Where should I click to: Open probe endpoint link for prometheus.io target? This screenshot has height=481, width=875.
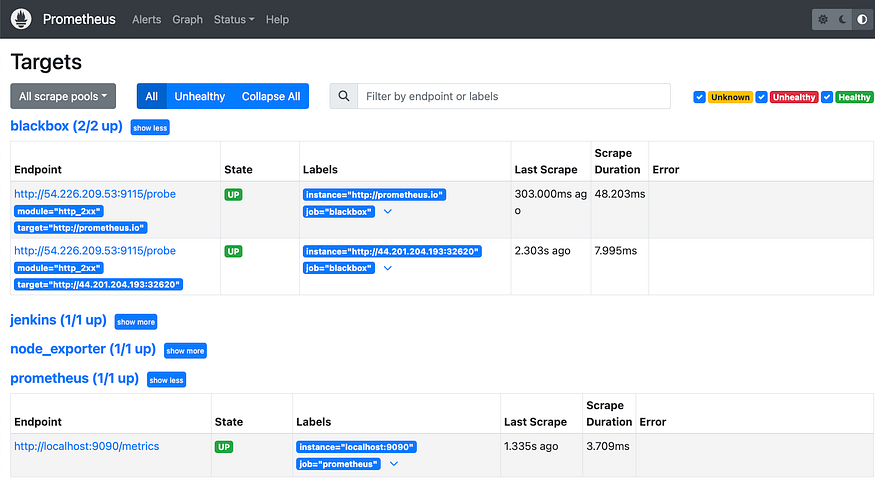[x=95, y=194]
